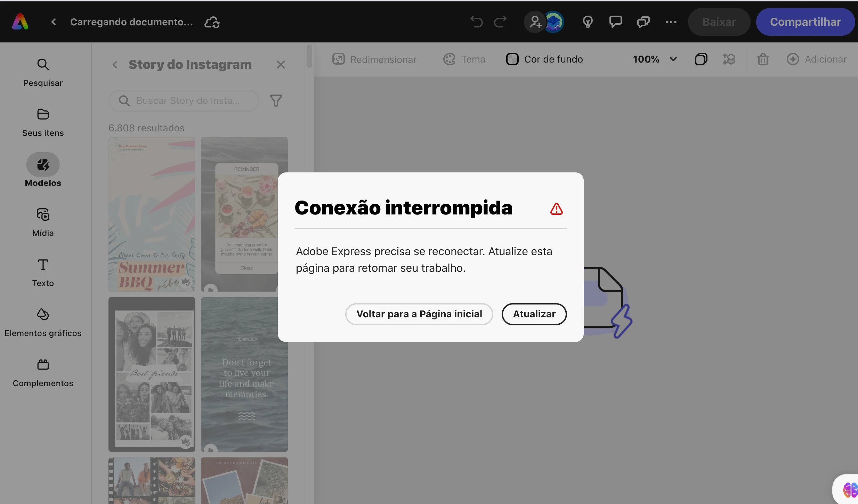Click the cloud sync status icon
This screenshot has width=858, height=504.
[x=212, y=22]
